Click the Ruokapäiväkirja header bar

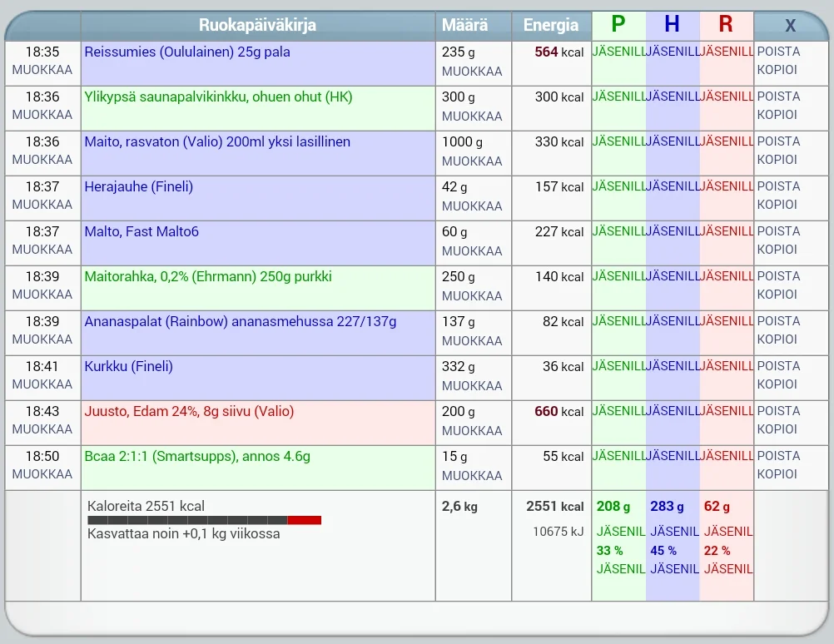point(256,25)
